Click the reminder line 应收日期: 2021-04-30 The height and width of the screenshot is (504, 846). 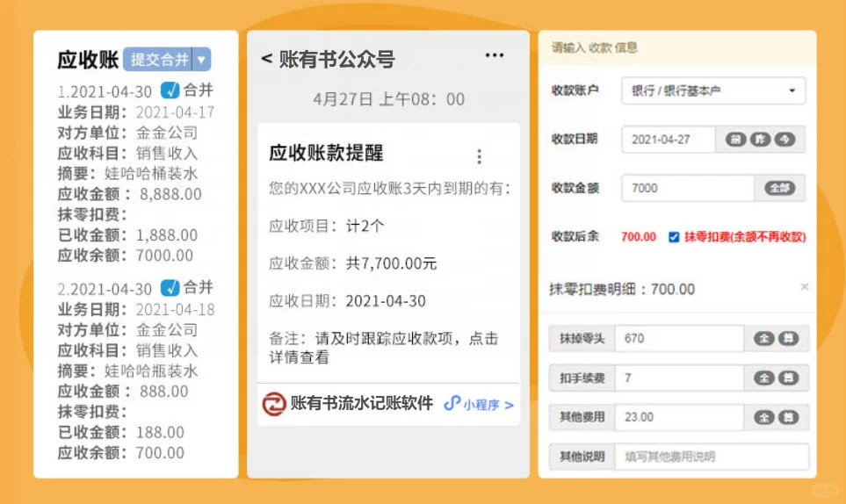point(348,301)
